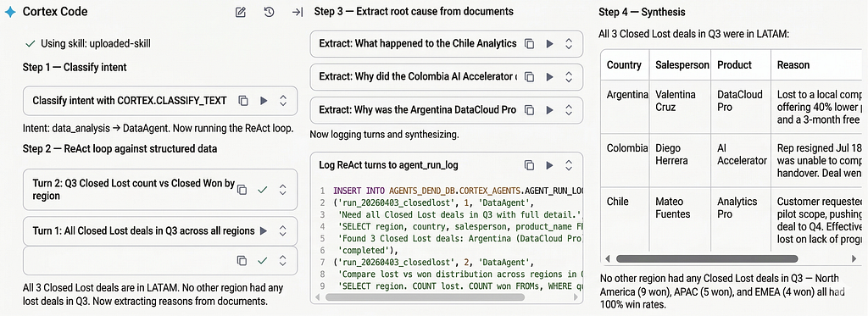The height and width of the screenshot is (316, 868).
Task: Expand the Classify intent code block
Action: point(283,101)
